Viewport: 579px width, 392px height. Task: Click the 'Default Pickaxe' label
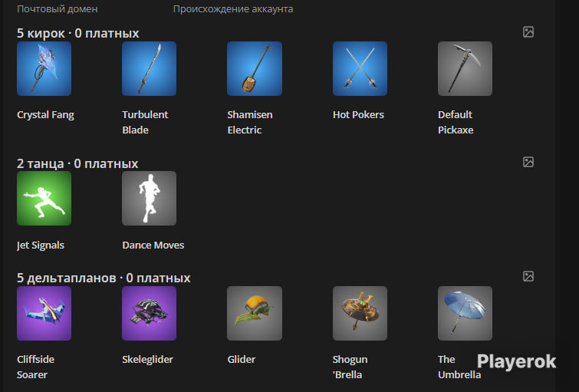456,122
